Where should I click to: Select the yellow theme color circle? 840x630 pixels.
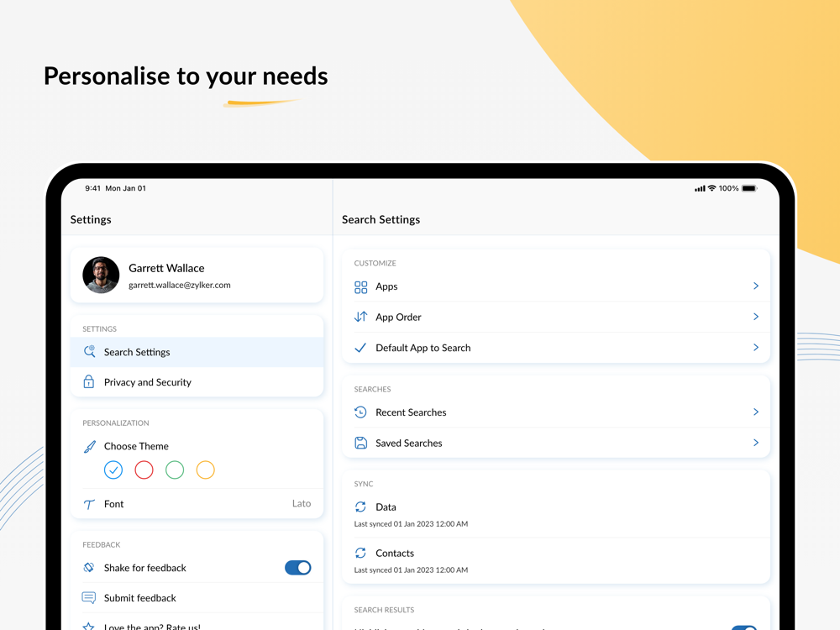(205, 470)
